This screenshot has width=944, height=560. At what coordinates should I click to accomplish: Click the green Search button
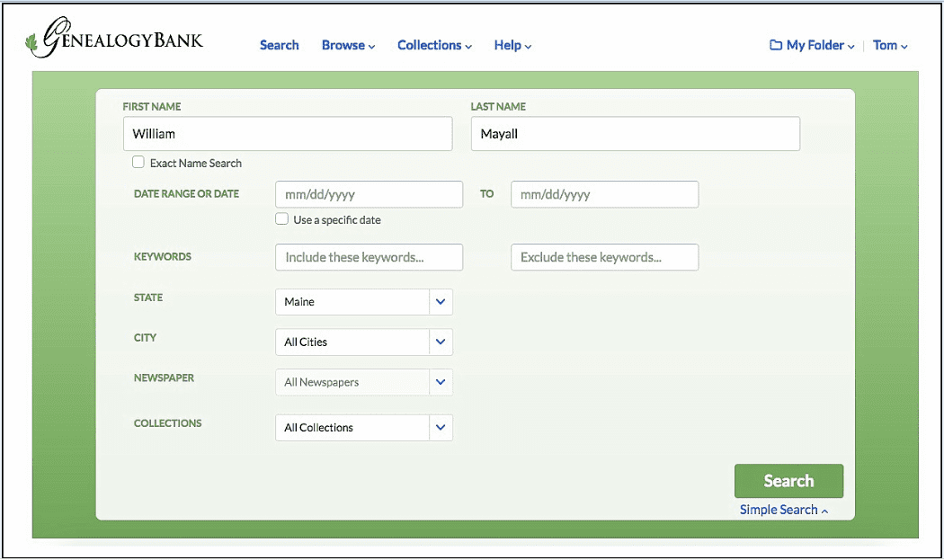(788, 481)
